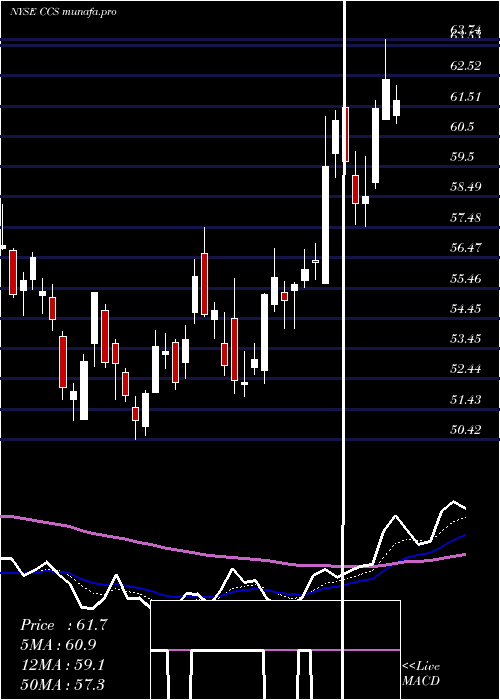Click the 54.45 price axis label

[466, 309]
